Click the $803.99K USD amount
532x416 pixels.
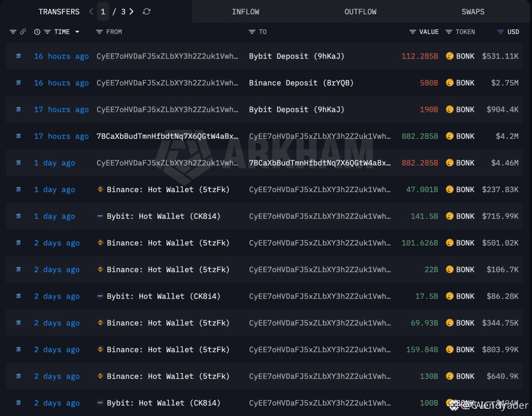500,349
